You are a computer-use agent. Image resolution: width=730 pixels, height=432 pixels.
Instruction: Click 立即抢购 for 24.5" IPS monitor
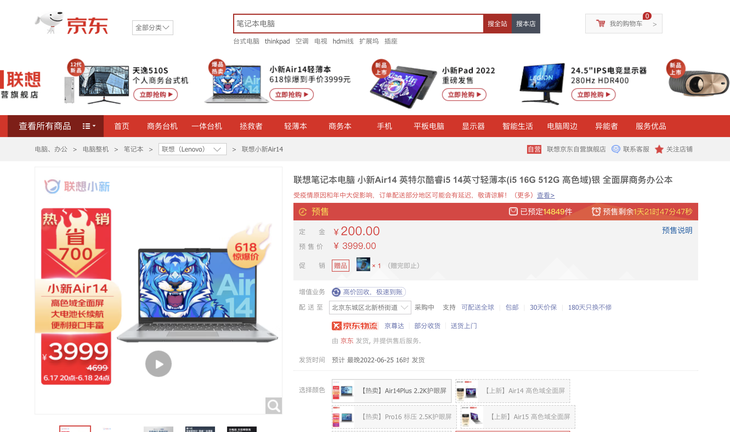pos(594,94)
